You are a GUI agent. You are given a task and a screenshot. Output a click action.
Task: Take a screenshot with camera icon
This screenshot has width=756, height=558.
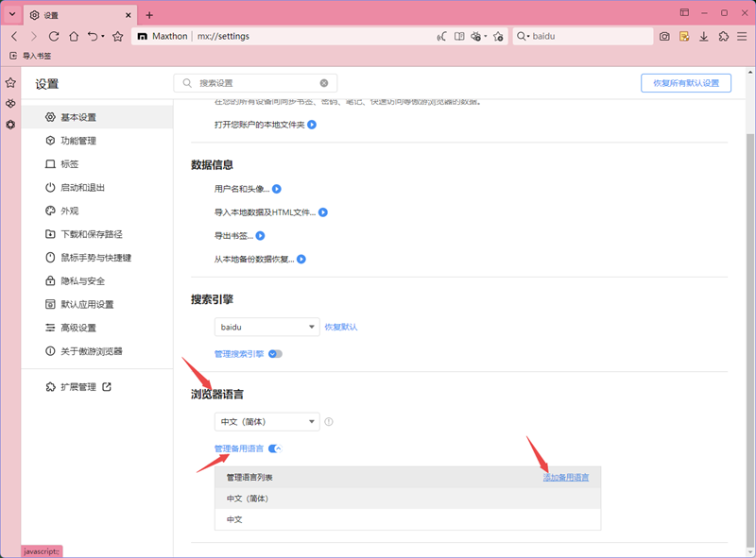tap(664, 36)
